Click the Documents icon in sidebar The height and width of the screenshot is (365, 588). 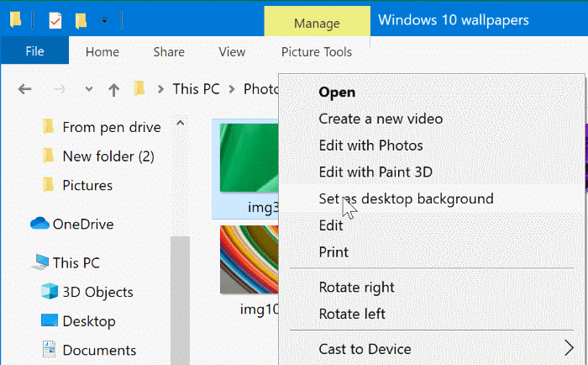49,349
